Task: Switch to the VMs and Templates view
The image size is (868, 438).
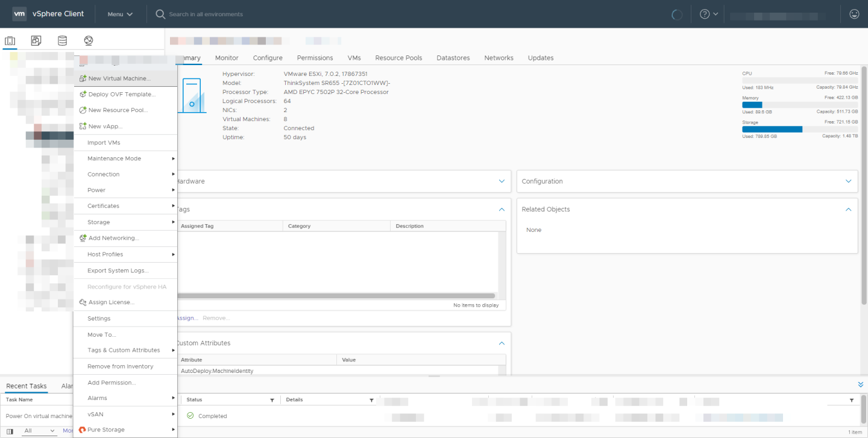Action: tap(36, 41)
